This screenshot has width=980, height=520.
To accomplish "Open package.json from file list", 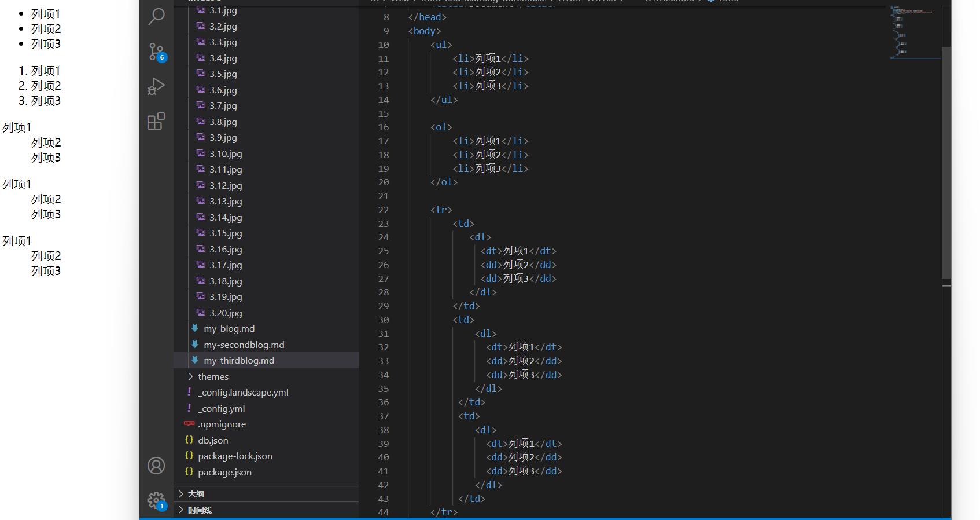I will click(x=224, y=472).
